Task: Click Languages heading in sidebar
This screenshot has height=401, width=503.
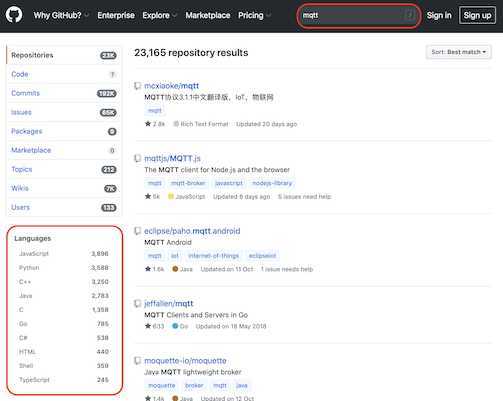Action: 33,238
